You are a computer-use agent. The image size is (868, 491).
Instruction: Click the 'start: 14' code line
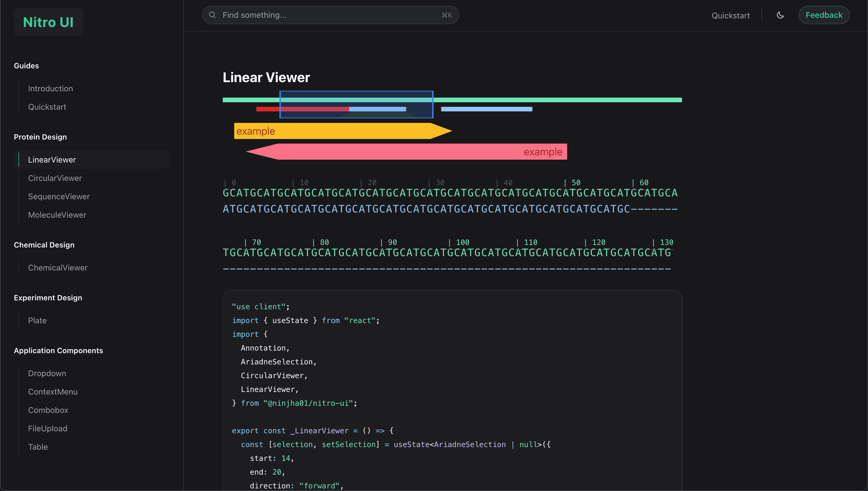[272, 458]
